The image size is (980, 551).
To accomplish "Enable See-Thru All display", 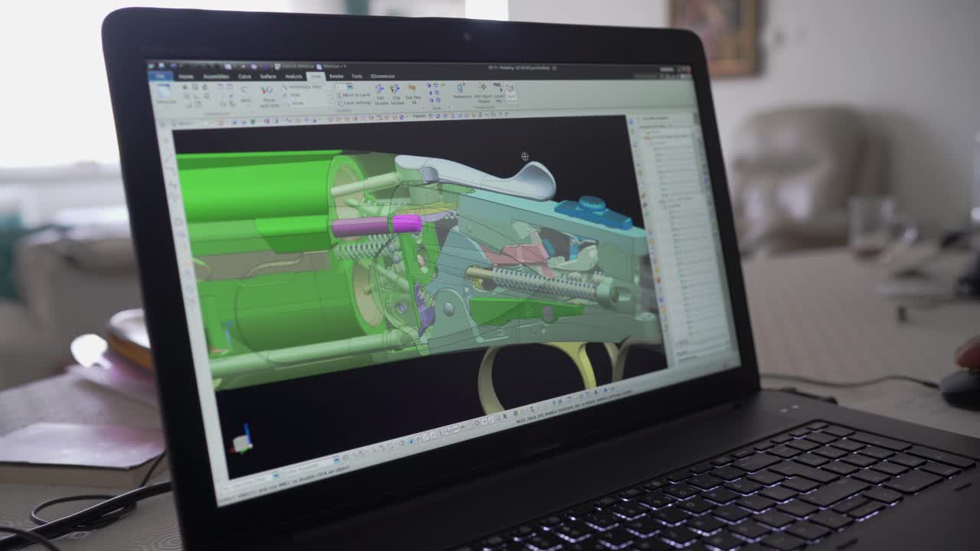I will 413,90.
